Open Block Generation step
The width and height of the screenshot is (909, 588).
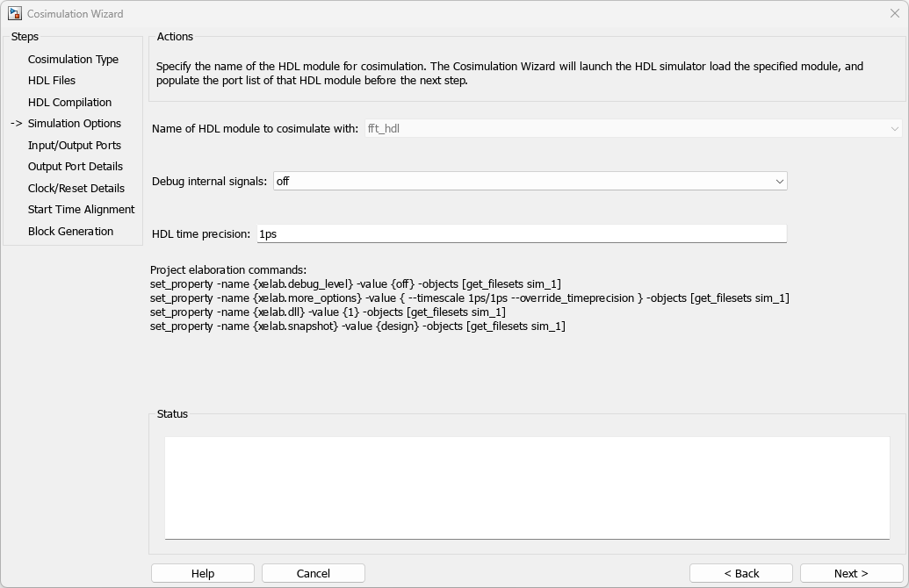pyautogui.click(x=70, y=232)
